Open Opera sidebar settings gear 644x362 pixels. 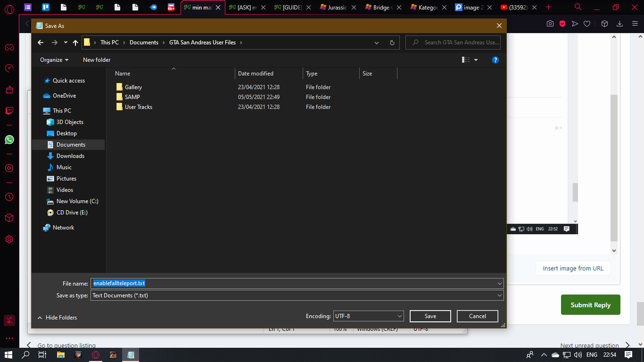coord(9,239)
